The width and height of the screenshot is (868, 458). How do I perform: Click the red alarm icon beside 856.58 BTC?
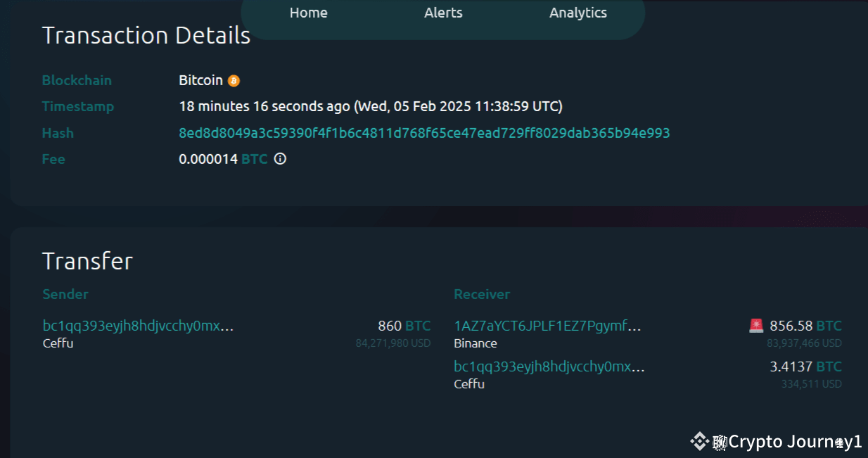(756, 325)
